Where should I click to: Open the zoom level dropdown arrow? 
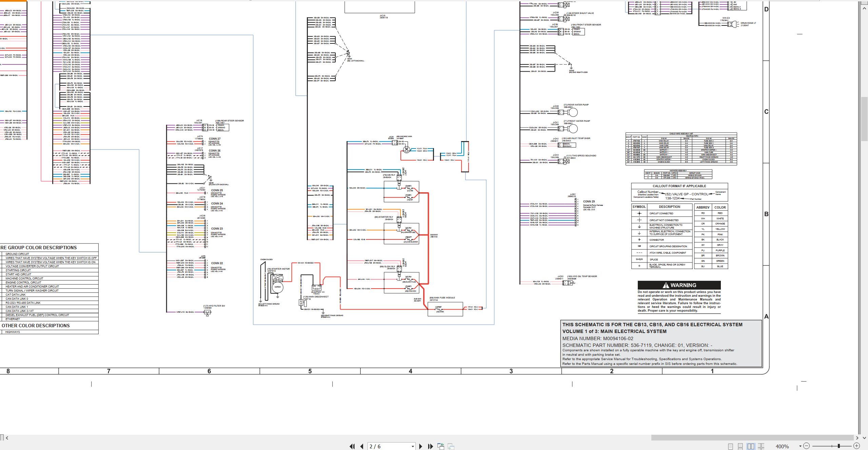(800, 446)
